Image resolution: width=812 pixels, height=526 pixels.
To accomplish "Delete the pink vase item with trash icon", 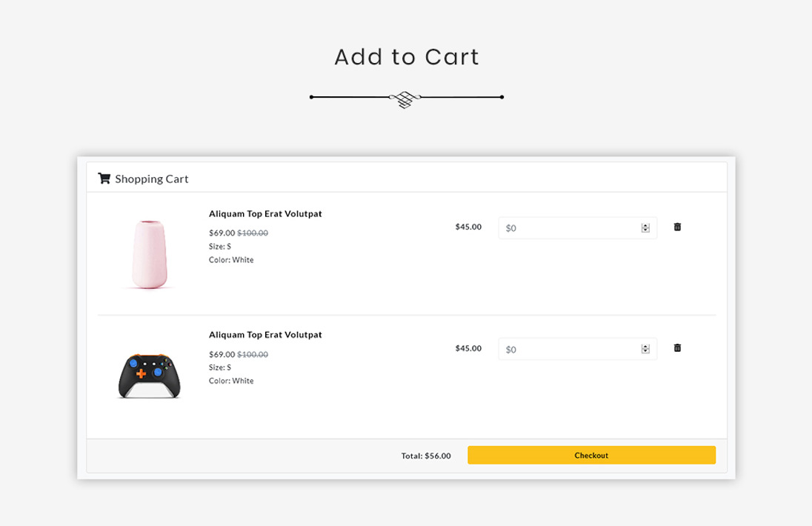I will pos(677,227).
